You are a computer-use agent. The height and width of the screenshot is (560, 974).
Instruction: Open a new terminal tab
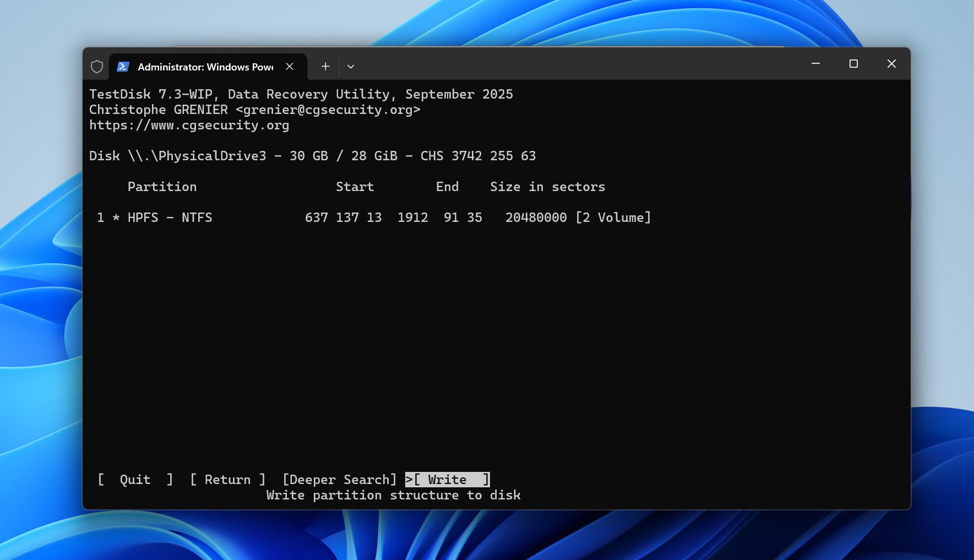click(x=325, y=67)
